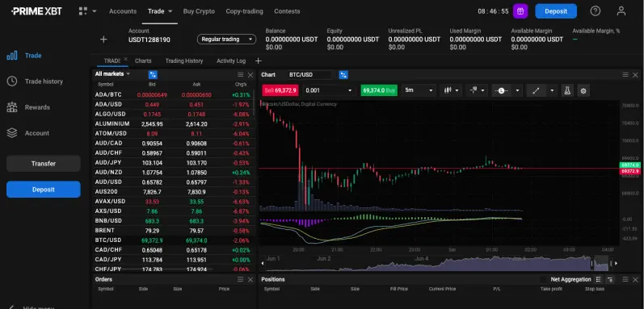Open Orders panel hamburger menu

(x=241, y=279)
